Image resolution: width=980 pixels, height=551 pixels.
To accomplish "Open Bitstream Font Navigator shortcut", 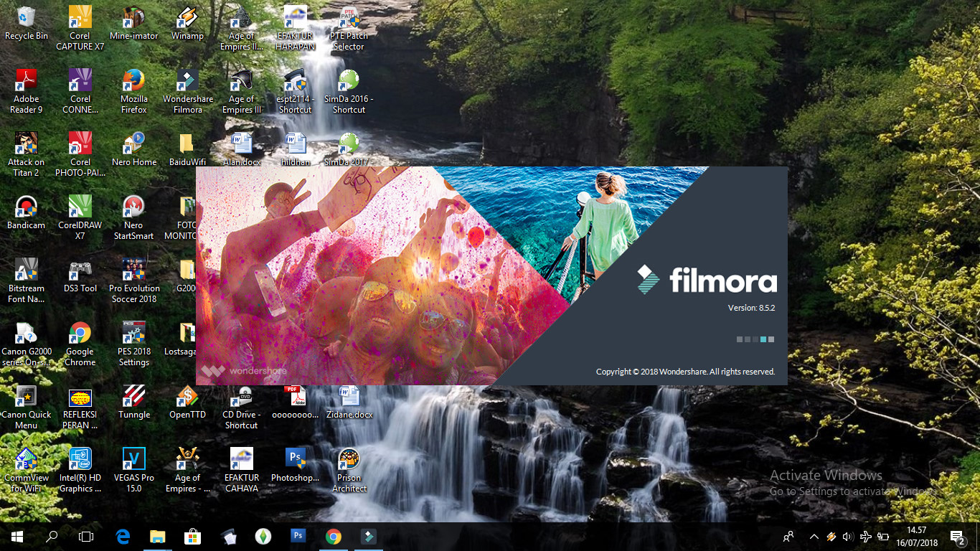I will click(27, 281).
